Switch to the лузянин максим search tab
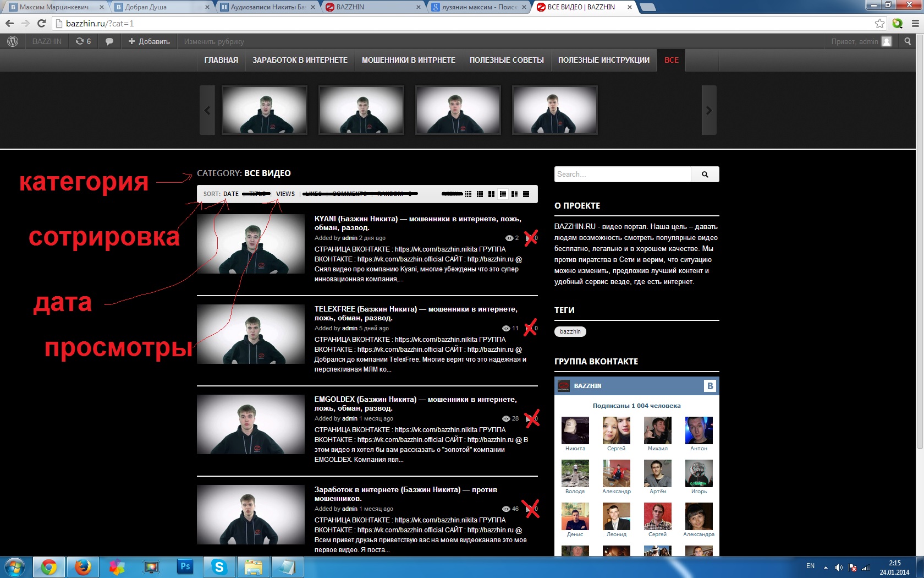924x578 pixels. tap(479, 7)
